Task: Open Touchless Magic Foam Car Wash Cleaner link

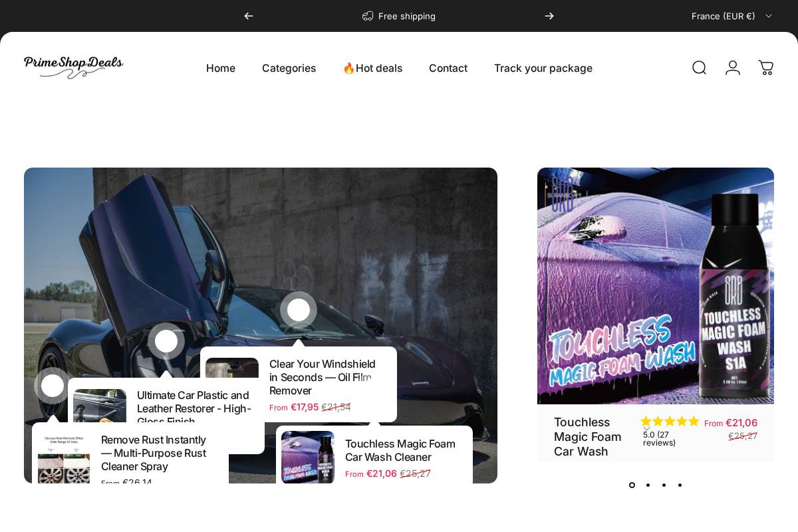Action: point(400,450)
